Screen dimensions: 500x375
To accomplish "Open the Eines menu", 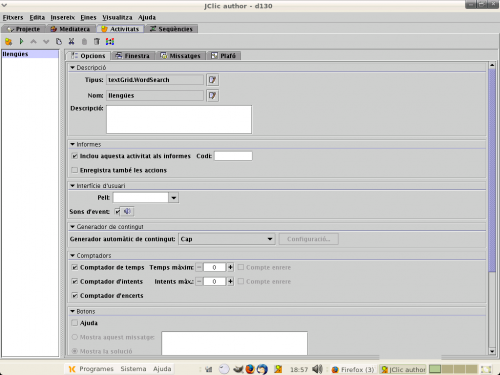I will coord(88,17).
